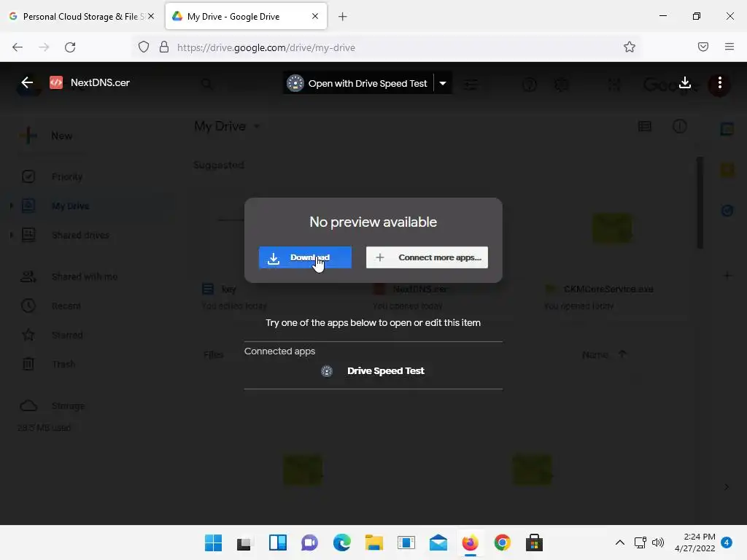Image resolution: width=747 pixels, height=560 pixels.
Task: Click the NextDNS.cer file type icon
Action: [56, 82]
